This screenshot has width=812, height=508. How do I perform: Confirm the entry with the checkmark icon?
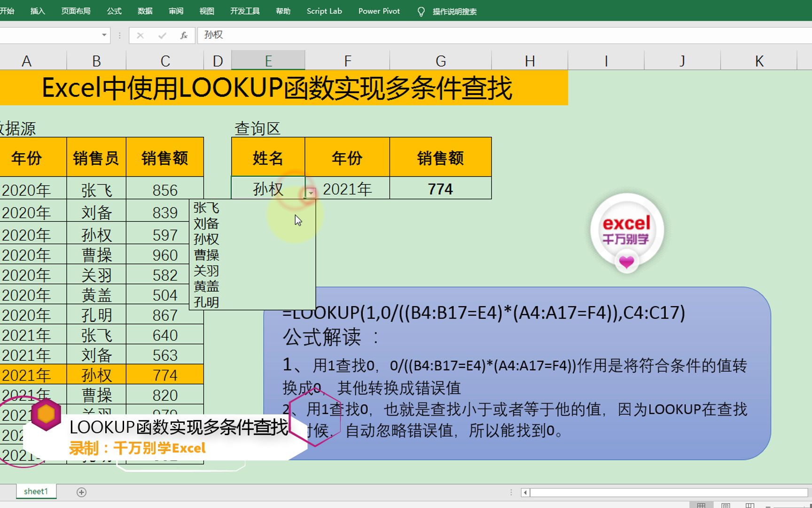point(162,35)
